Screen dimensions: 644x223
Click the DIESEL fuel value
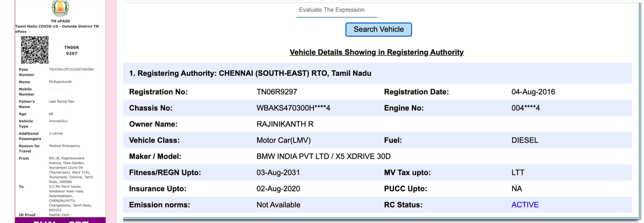(x=525, y=140)
